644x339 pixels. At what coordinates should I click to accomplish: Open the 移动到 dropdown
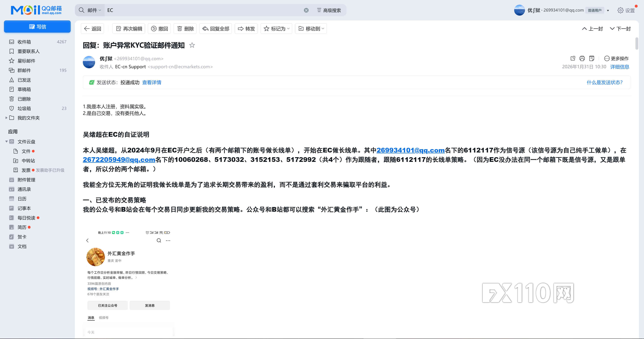311,29
